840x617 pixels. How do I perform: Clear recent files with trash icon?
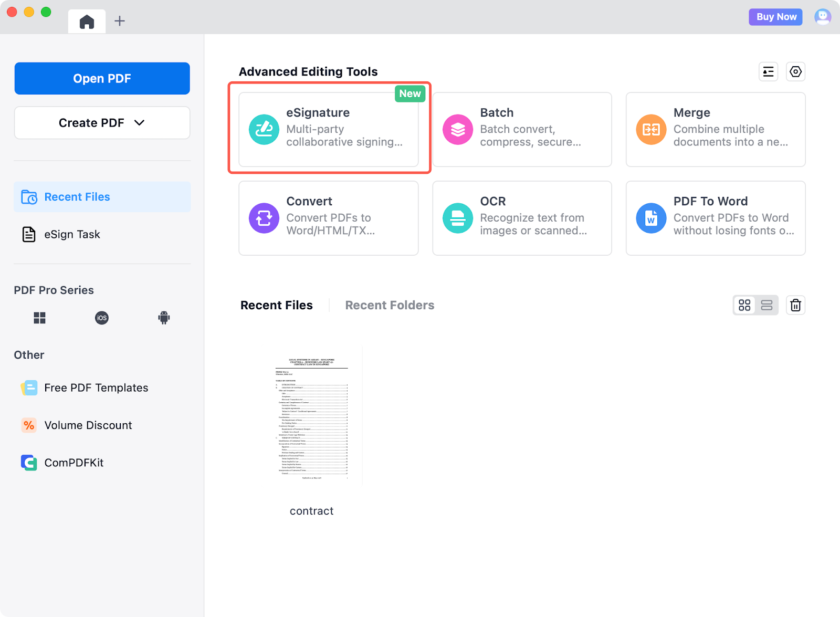[795, 305]
